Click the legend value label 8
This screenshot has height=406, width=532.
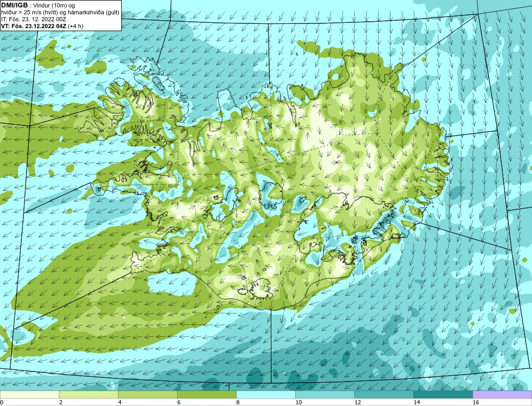click(238, 402)
